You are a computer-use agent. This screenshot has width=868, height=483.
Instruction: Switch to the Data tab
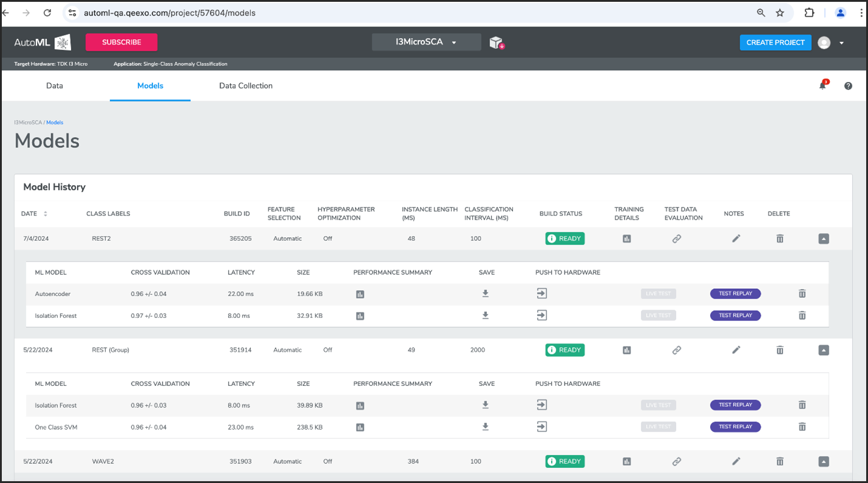pyautogui.click(x=55, y=86)
